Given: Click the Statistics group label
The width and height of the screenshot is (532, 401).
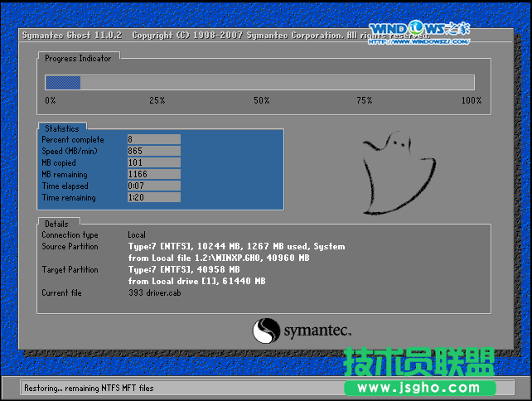Looking at the screenshot, I should (62, 128).
